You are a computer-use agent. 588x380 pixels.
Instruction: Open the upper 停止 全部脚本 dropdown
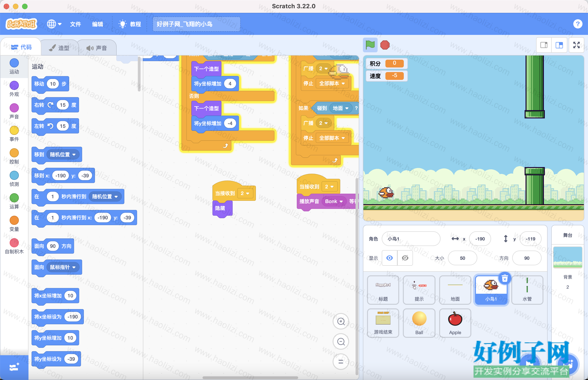pyautogui.click(x=332, y=83)
